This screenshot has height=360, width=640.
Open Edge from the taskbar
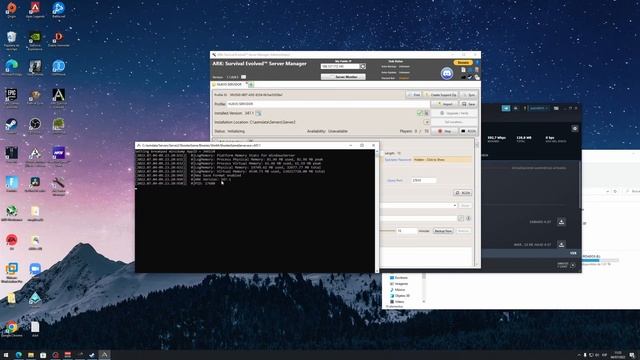pyautogui.click(x=18, y=355)
